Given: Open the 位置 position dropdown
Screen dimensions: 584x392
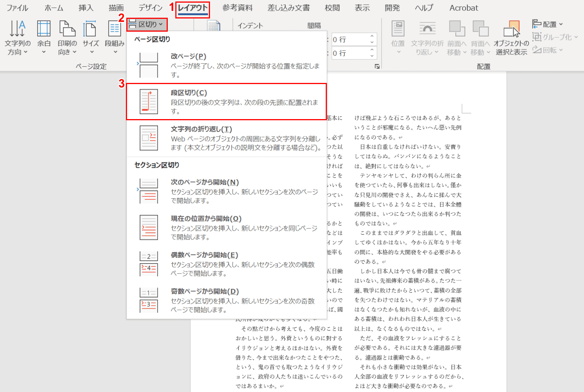Looking at the screenshot, I should pos(398,38).
